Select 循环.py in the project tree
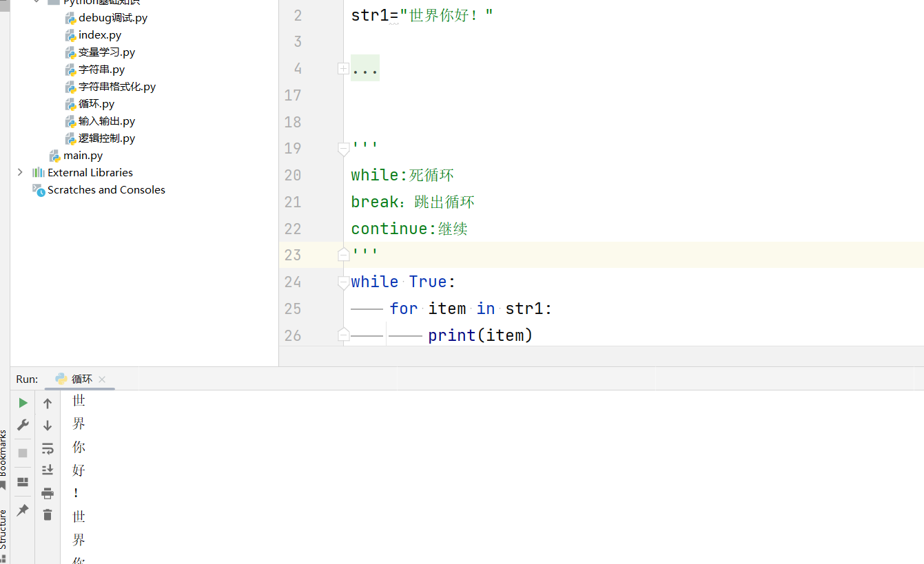The height and width of the screenshot is (564, 924). 96,104
